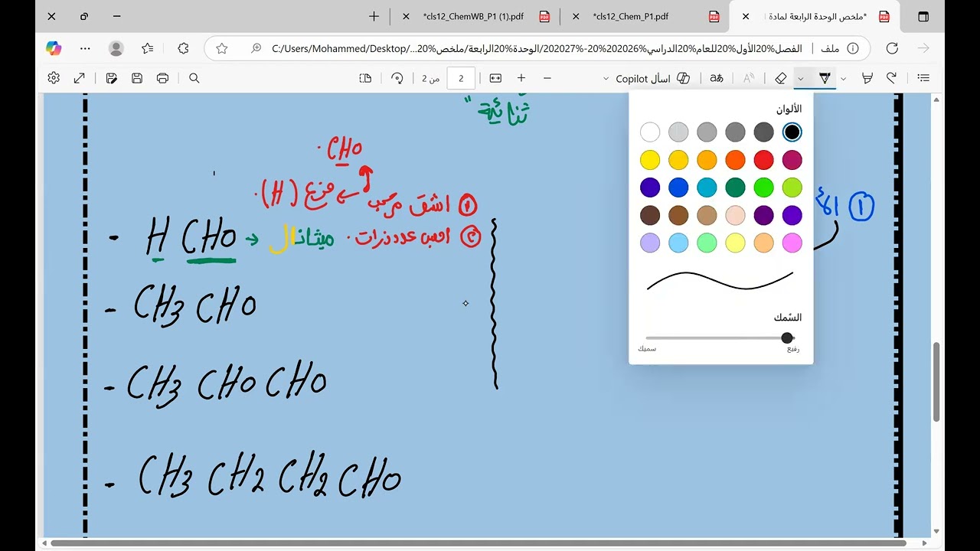Open tab actions menu icon

923,16
